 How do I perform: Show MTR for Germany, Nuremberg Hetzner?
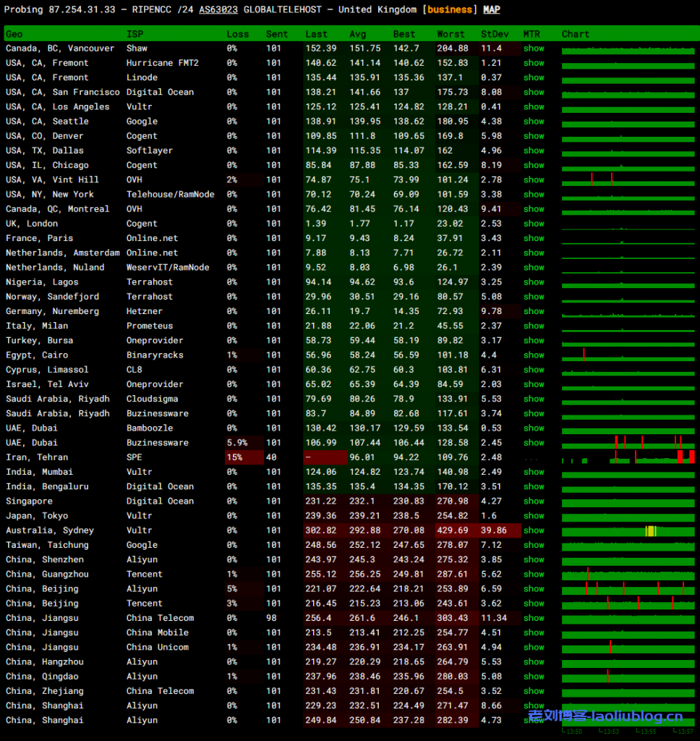pos(534,311)
